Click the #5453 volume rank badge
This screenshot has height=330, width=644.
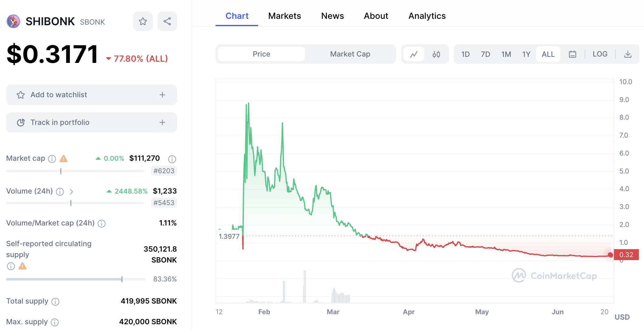tap(164, 203)
